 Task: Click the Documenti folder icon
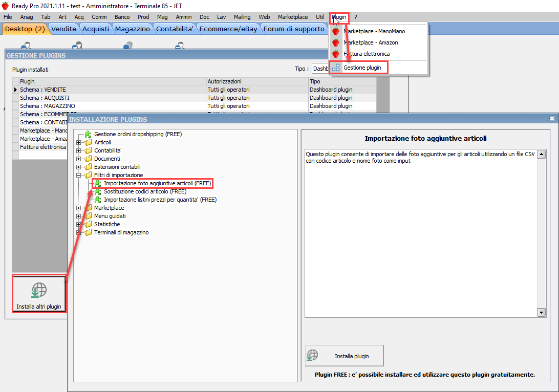tap(88, 159)
